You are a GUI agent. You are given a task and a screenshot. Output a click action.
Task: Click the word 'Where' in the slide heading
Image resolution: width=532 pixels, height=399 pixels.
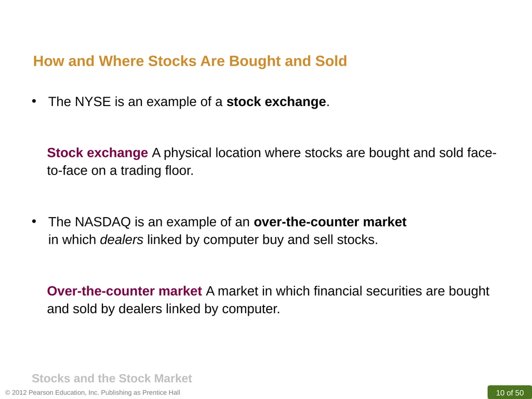pyautogui.click(x=122, y=61)
